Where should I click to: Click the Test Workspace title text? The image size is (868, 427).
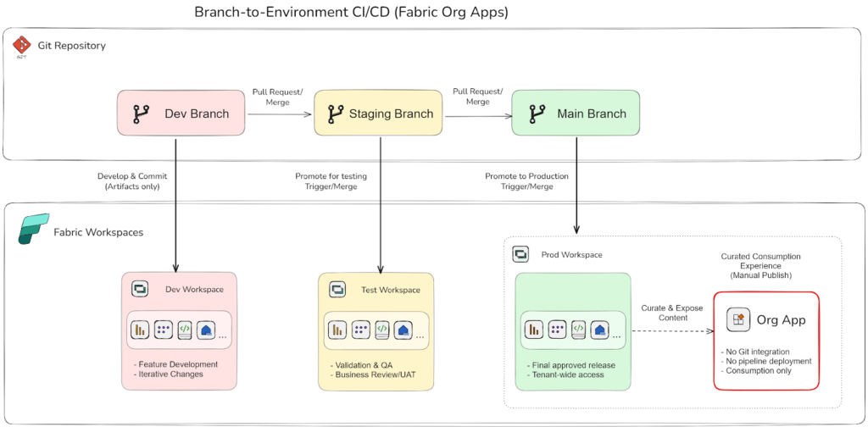391,290
